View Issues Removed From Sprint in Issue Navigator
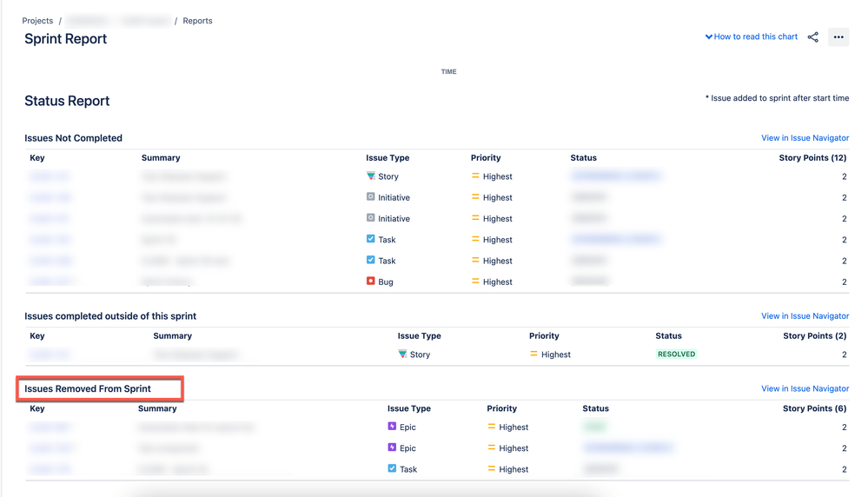This screenshot has height=497, width=868. pos(805,388)
